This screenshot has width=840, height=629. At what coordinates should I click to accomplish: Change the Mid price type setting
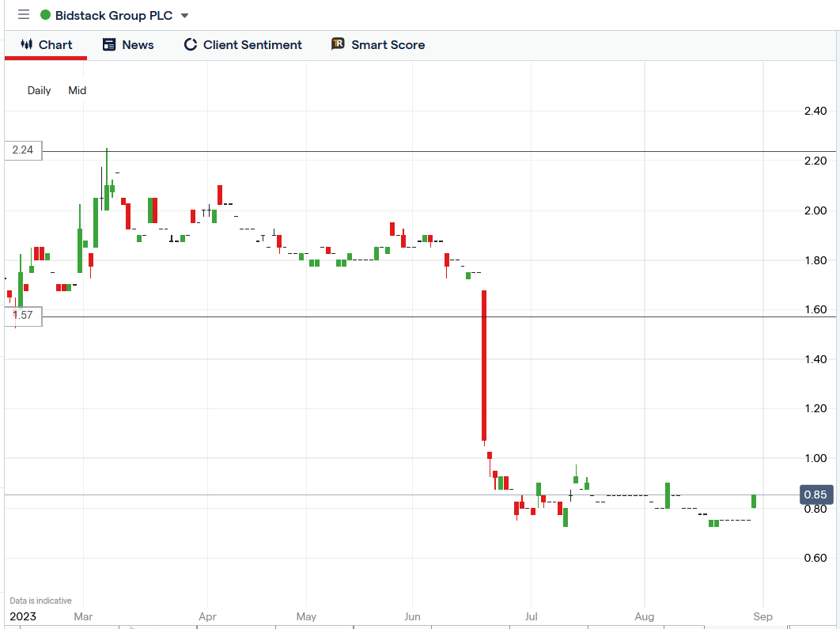[78, 90]
